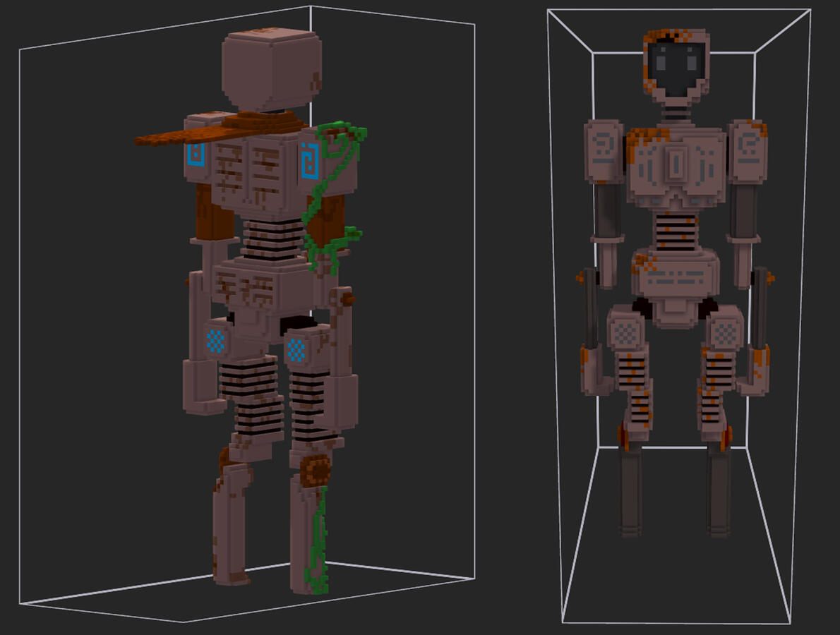The height and width of the screenshot is (635, 840).
Task: Select the rusty round knee joint on left robot
Action: [315, 471]
